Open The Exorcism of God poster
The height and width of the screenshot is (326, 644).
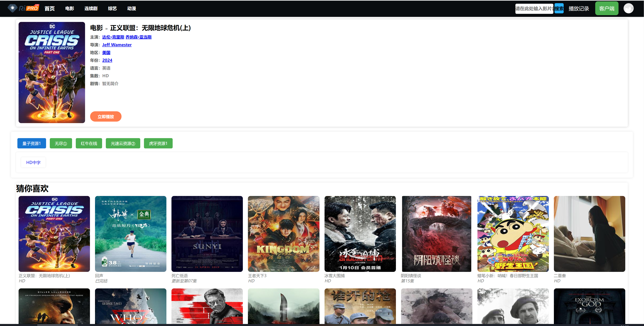(x=589, y=306)
